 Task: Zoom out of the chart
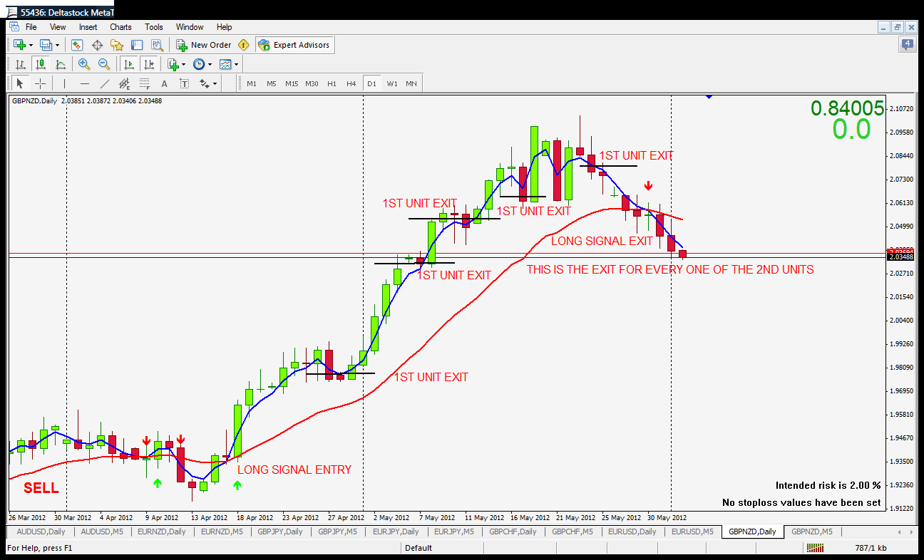[104, 64]
